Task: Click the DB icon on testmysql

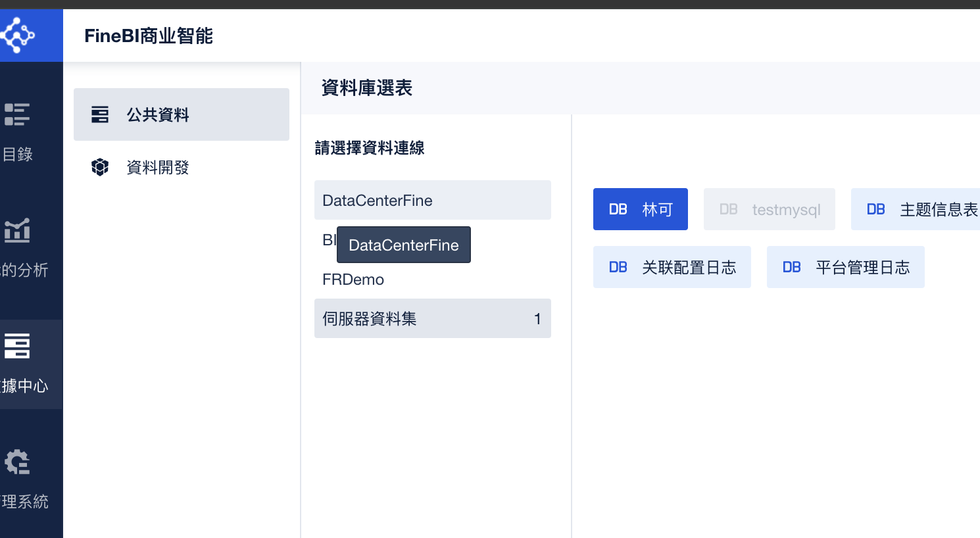Action: (729, 209)
